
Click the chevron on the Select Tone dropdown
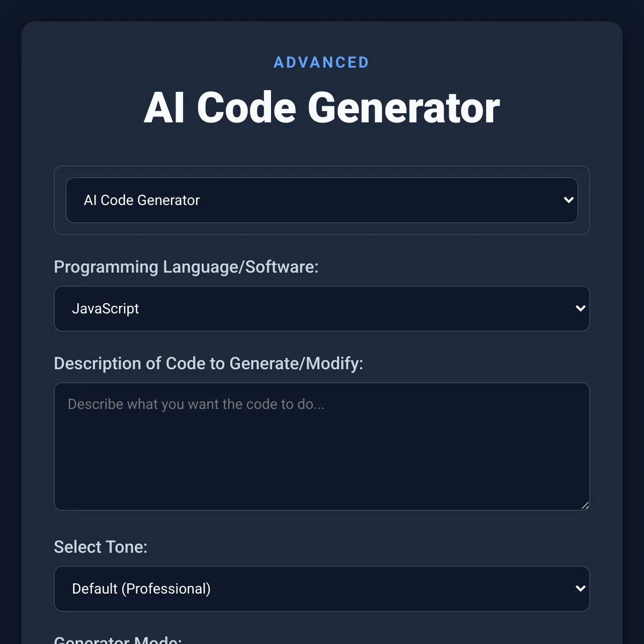(x=581, y=589)
